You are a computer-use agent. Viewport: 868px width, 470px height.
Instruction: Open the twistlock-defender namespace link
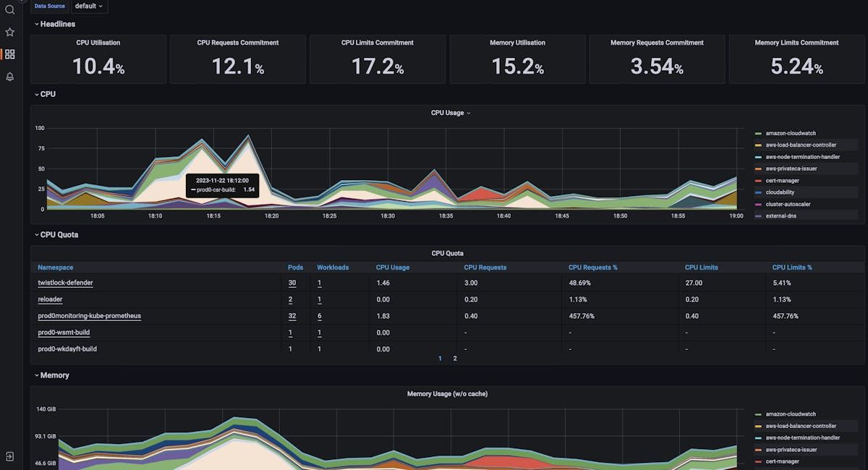(64, 282)
